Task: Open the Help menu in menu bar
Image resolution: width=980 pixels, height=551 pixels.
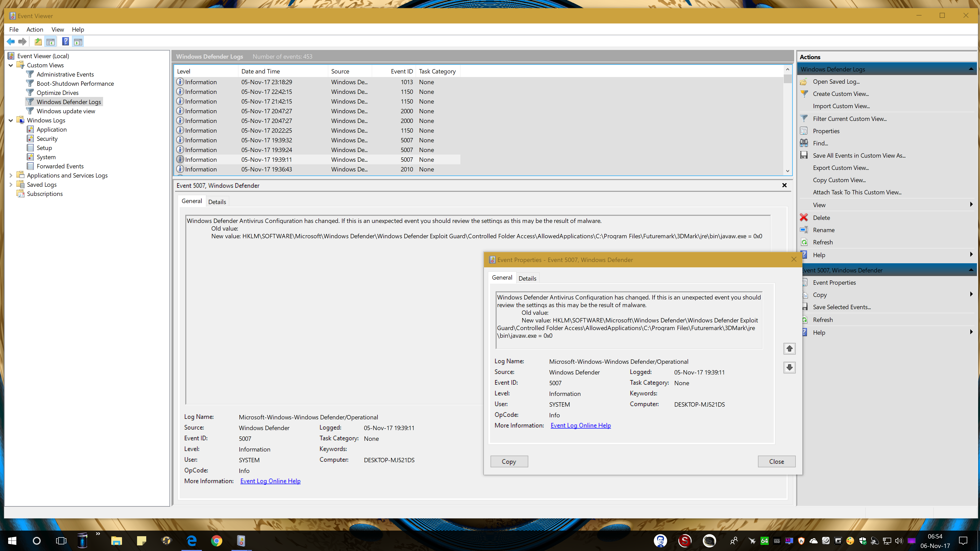Action: coord(78,29)
